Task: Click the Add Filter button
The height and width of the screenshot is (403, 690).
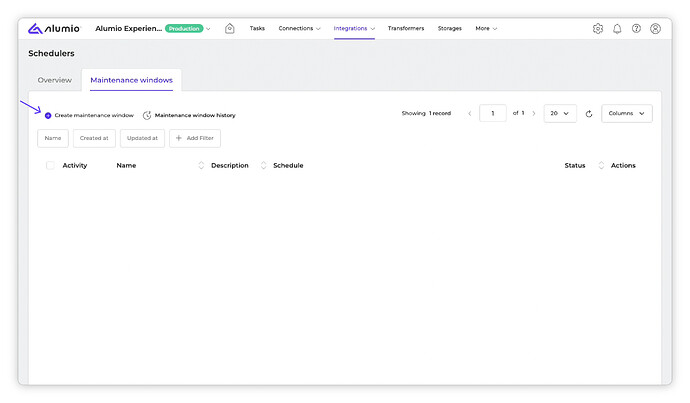Action: 195,138
